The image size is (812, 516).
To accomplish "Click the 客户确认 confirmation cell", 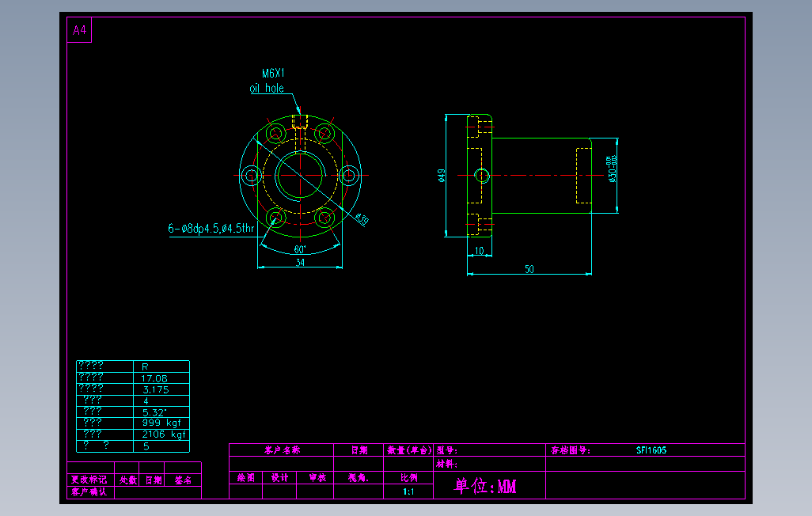I will (x=89, y=491).
